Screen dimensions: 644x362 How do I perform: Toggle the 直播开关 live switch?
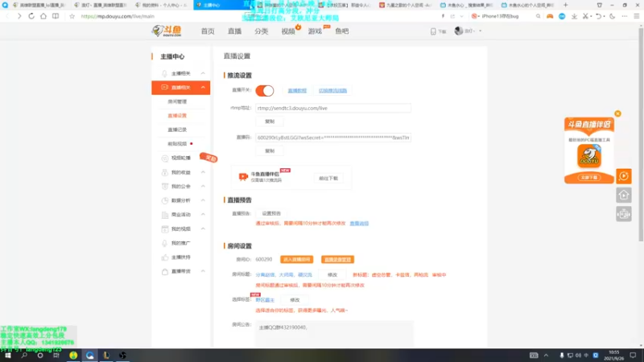(265, 91)
